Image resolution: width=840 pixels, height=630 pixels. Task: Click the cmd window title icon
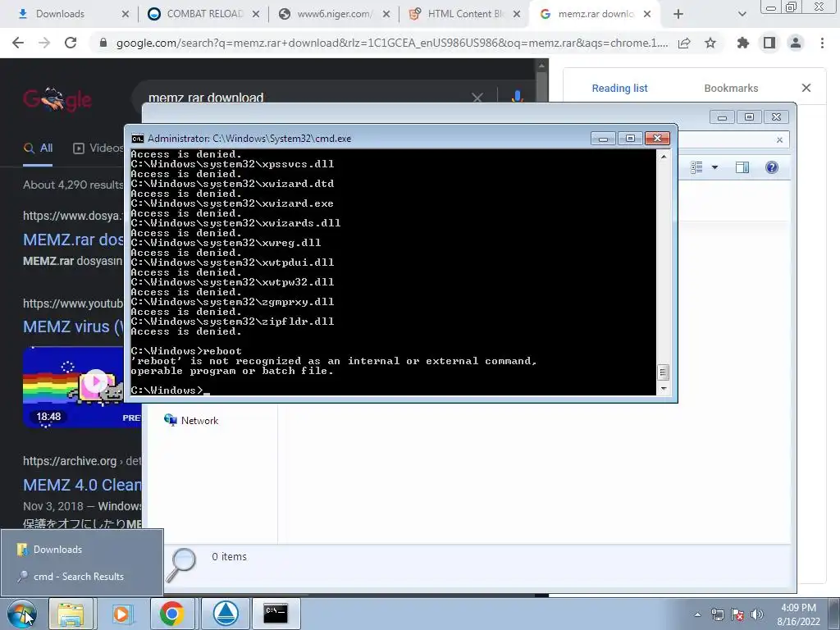pyautogui.click(x=138, y=139)
